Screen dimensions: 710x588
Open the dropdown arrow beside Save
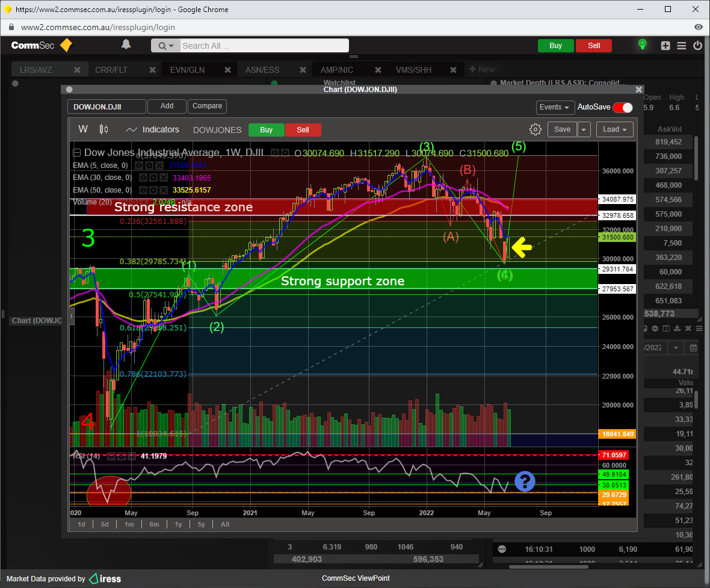[x=584, y=129]
